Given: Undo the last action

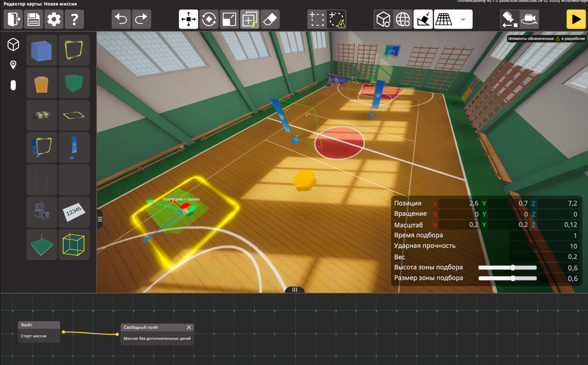Looking at the screenshot, I should (121, 19).
